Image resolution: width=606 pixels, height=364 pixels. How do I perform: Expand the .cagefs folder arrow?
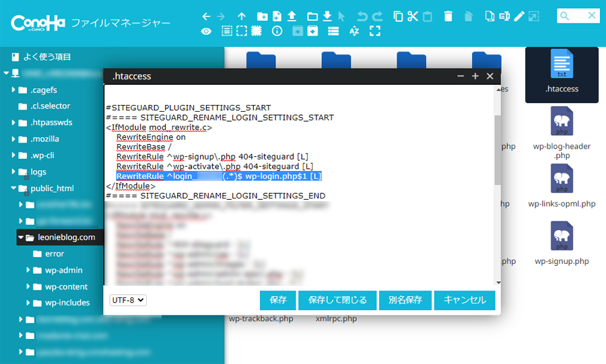(13, 89)
